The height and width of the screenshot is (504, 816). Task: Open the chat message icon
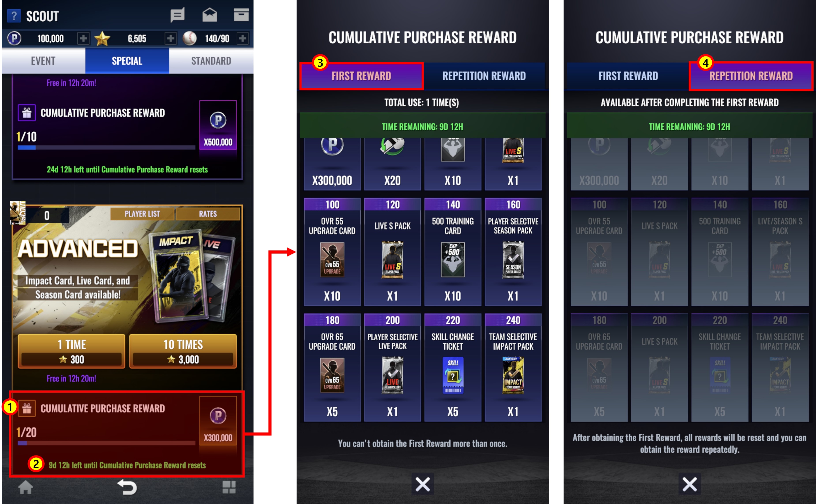[x=177, y=15]
